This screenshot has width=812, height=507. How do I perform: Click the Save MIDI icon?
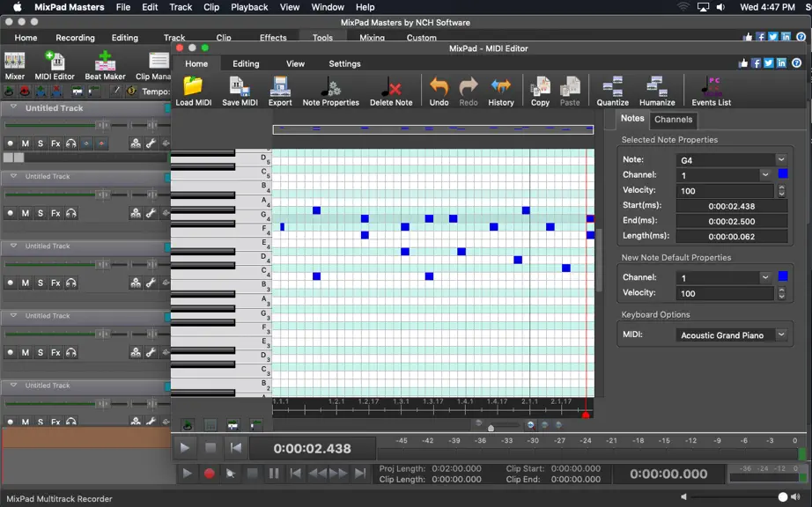coord(240,91)
